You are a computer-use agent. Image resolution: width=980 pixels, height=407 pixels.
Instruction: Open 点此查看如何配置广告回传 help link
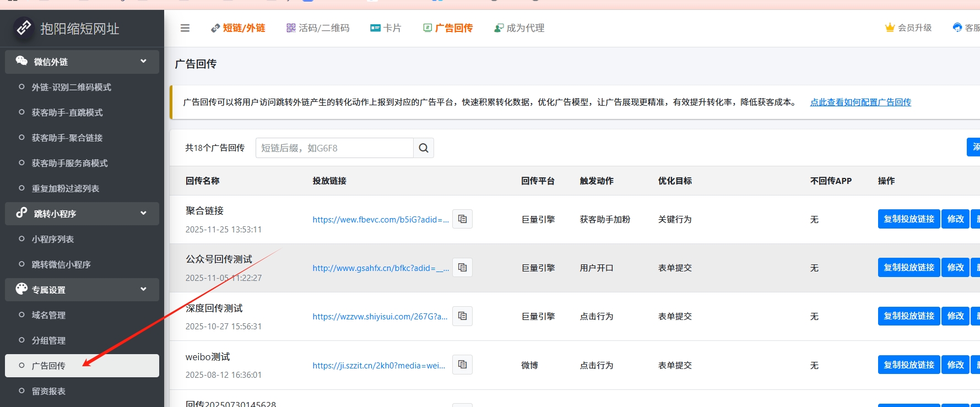click(860, 102)
